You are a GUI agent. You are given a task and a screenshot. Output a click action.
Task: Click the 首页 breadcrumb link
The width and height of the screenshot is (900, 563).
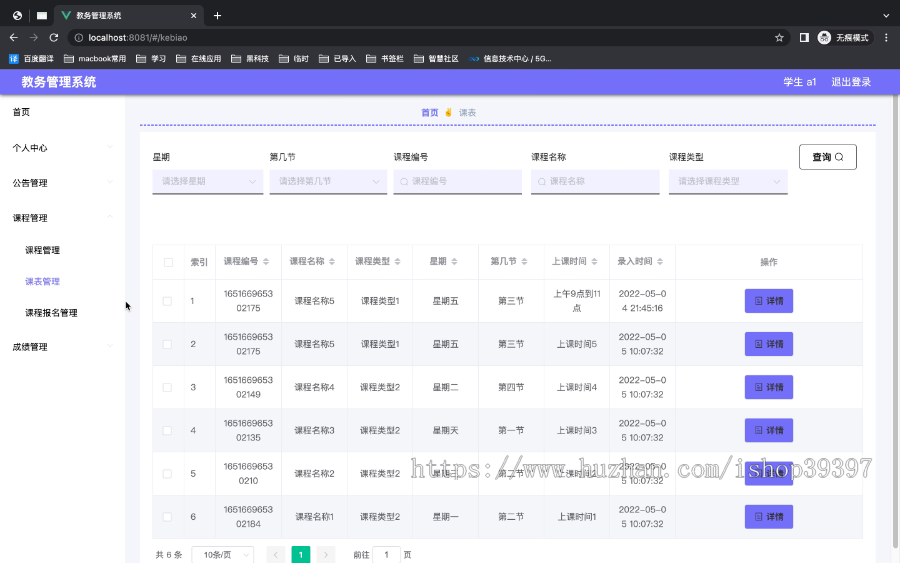[x=429, y=112]
